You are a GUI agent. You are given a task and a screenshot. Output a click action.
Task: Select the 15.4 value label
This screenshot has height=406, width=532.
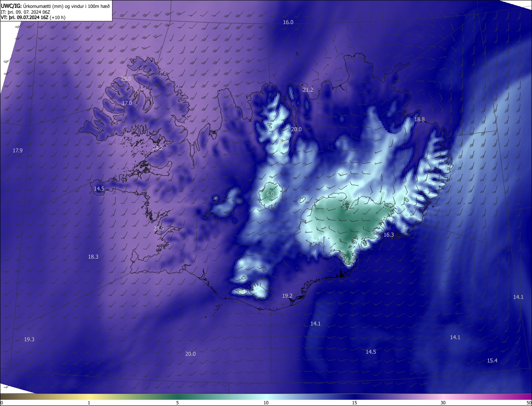click(x=492, y=361)
